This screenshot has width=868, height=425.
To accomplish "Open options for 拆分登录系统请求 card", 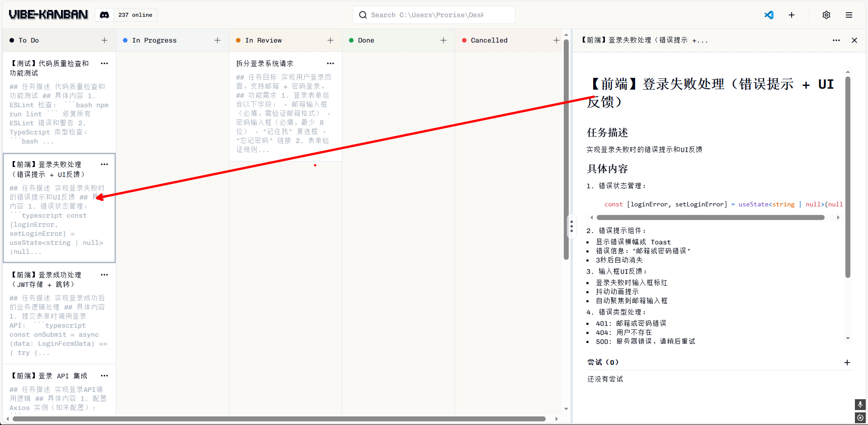I will point(330,63).
